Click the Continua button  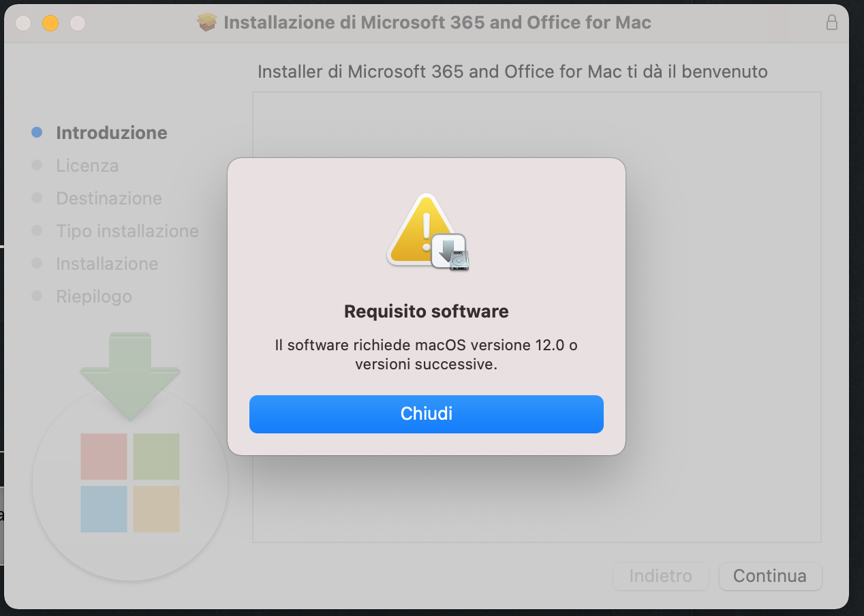point(770,576)
